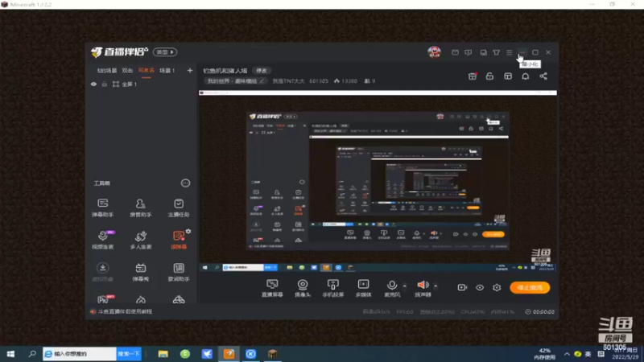Open the Windows Start menu
Screen dimensions: 644x362
pos(10,354)
